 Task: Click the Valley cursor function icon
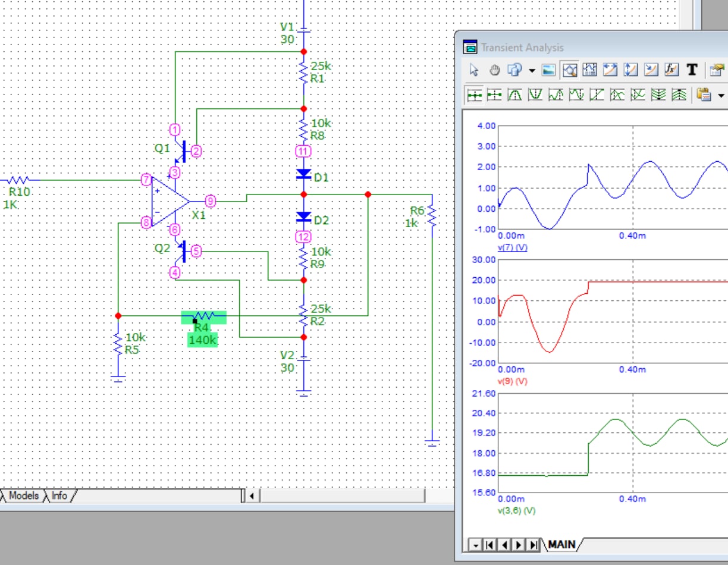click(535, 95)
